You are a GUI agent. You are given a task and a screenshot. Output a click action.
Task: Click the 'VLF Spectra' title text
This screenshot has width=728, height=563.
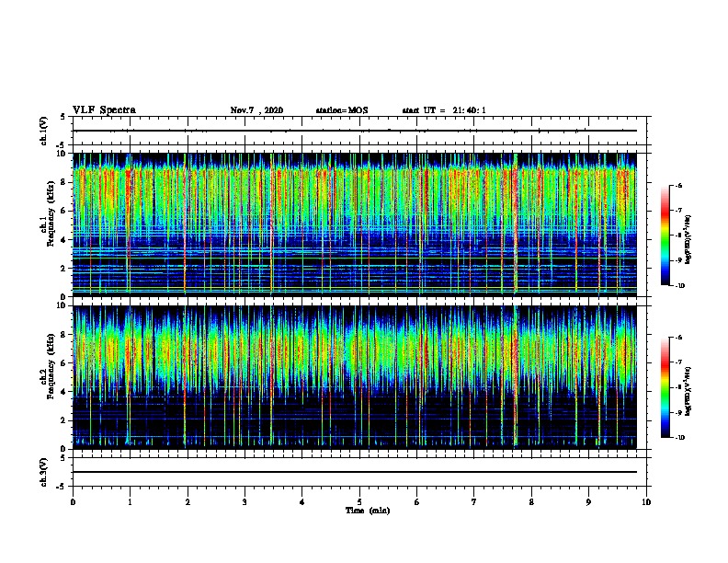[104, 110]
